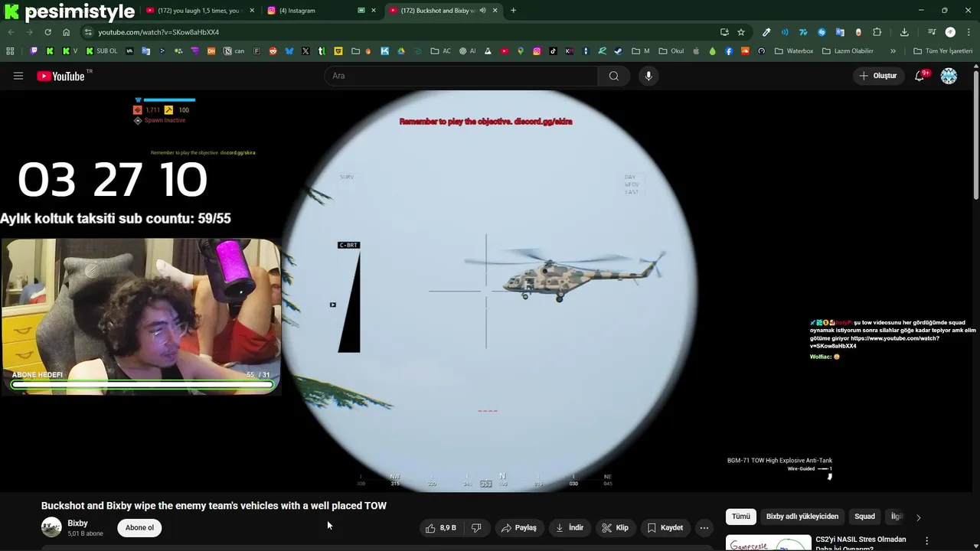
Task: Close the Instagram tab
Action: [x=374, y=11]
